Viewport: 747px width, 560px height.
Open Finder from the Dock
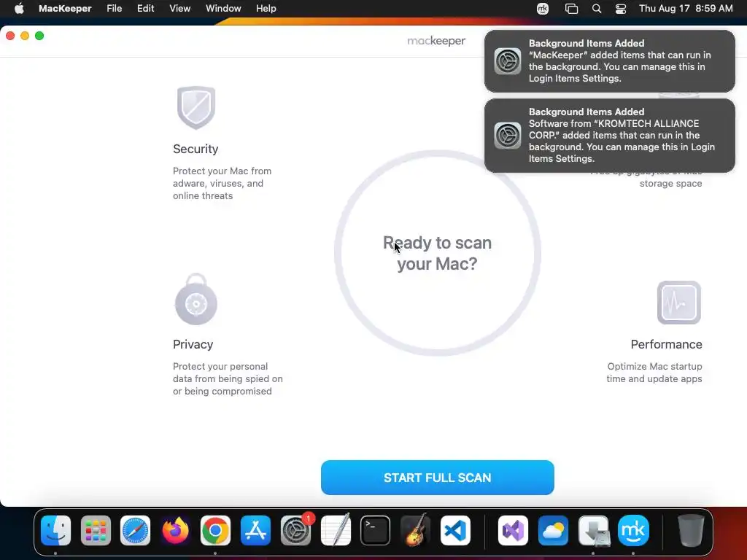pyautogui.click(x=55, y=531)
